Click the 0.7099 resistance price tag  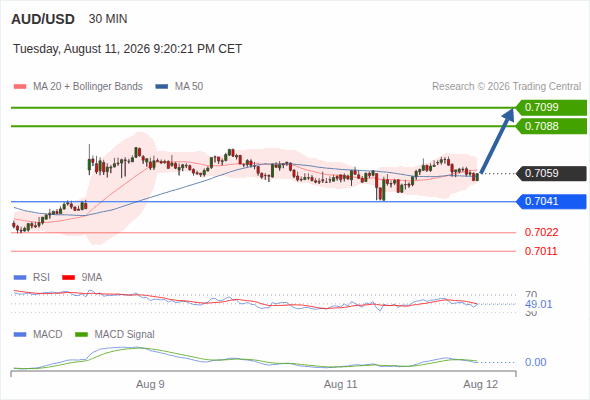click(x=551, y=108)
